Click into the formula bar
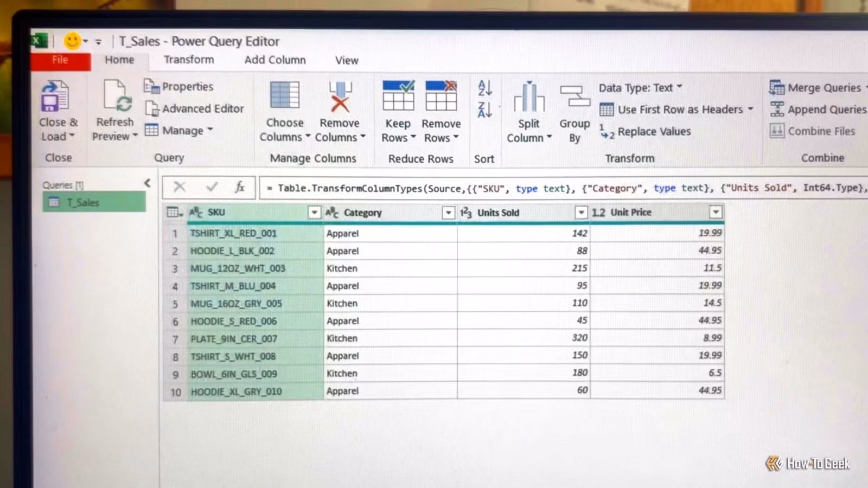868x488 pixels. [564, 188]
